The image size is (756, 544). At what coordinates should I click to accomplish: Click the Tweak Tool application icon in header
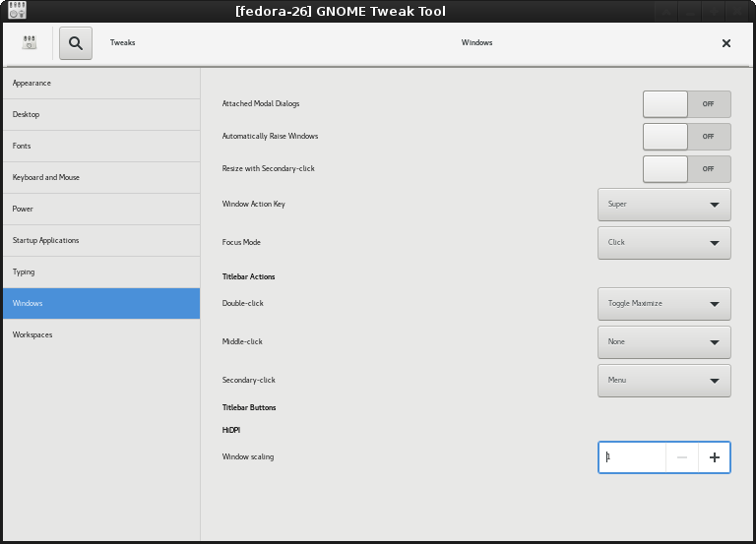click(30, 42)
